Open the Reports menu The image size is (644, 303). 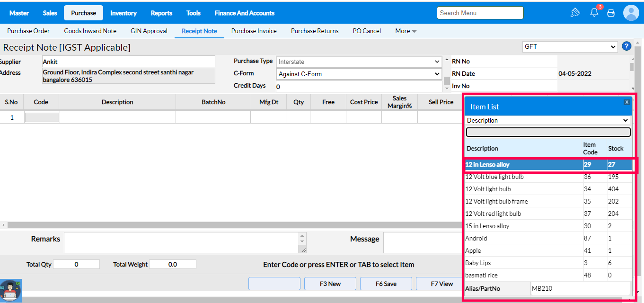[161, 13]
